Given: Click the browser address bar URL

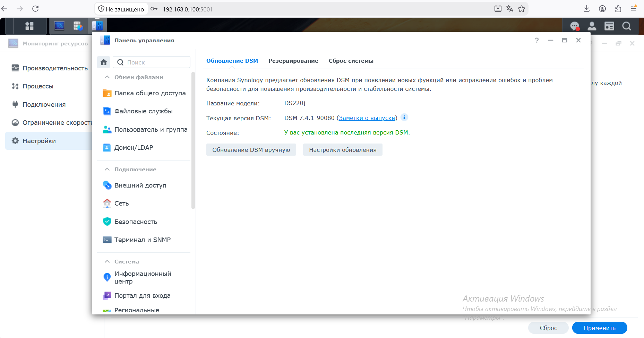Looking at the screenshot, I should tap(188, 9).
